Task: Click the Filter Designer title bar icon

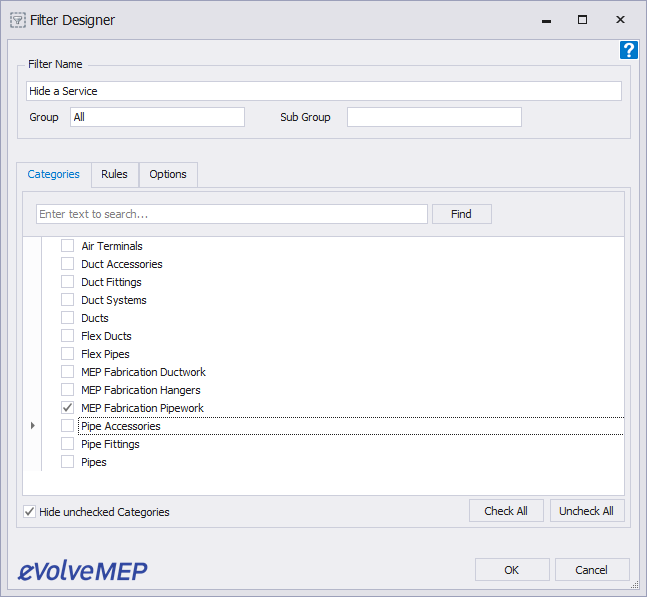Action: coord(18,20)
